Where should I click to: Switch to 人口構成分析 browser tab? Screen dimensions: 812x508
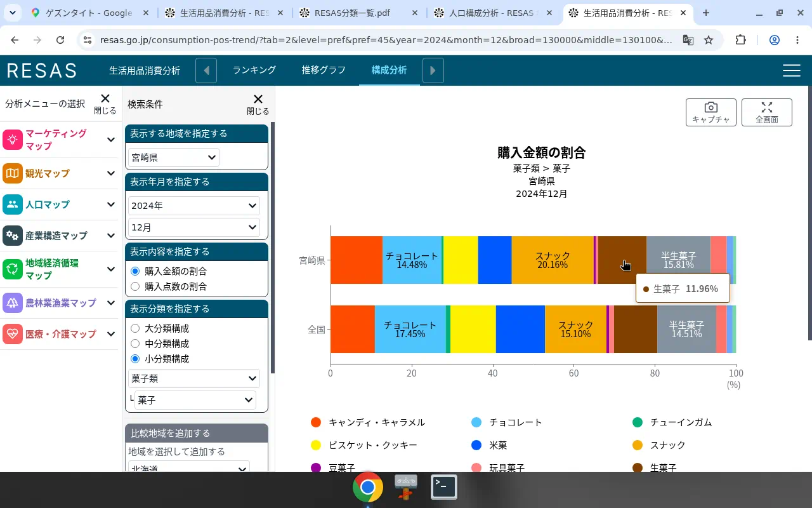[x=494, y=13]
